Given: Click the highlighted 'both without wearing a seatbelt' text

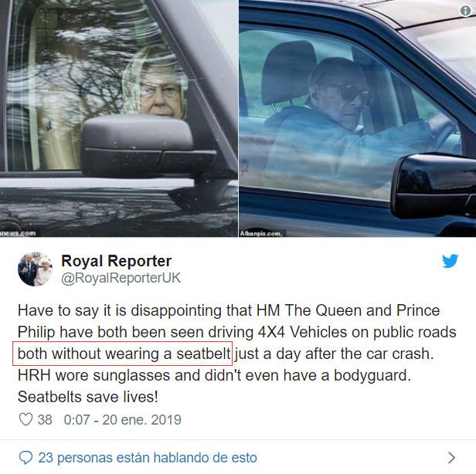Looking at the screenshot, I should 122,354.
